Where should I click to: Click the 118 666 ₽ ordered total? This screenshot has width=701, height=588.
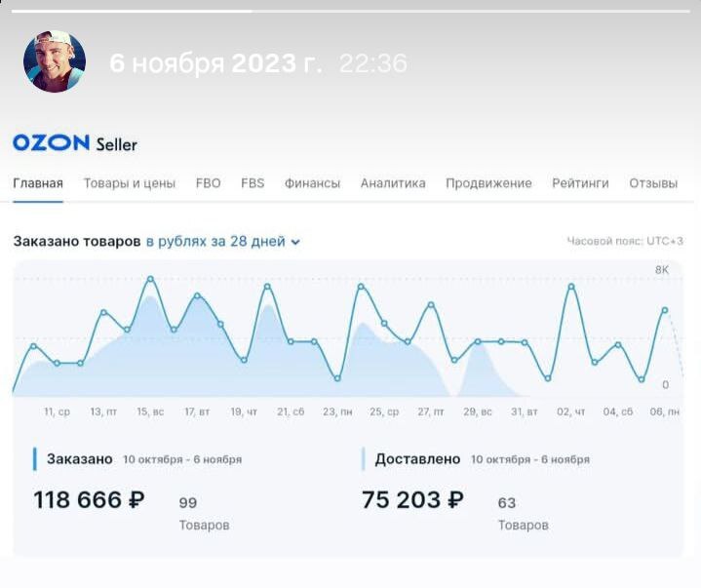click(89, 500)
